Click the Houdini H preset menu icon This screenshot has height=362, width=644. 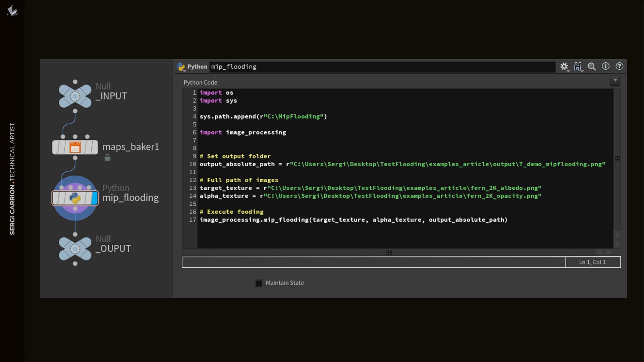coord(578,66)
